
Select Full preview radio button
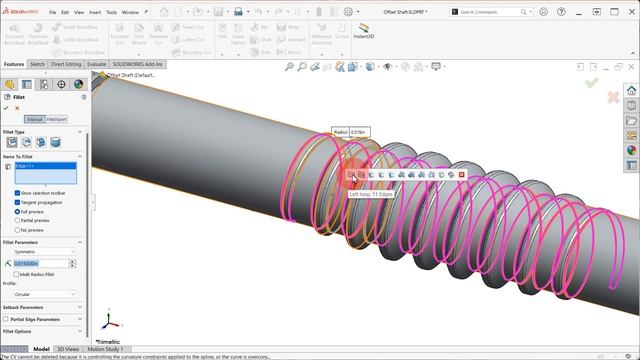(x=17, y=212)
